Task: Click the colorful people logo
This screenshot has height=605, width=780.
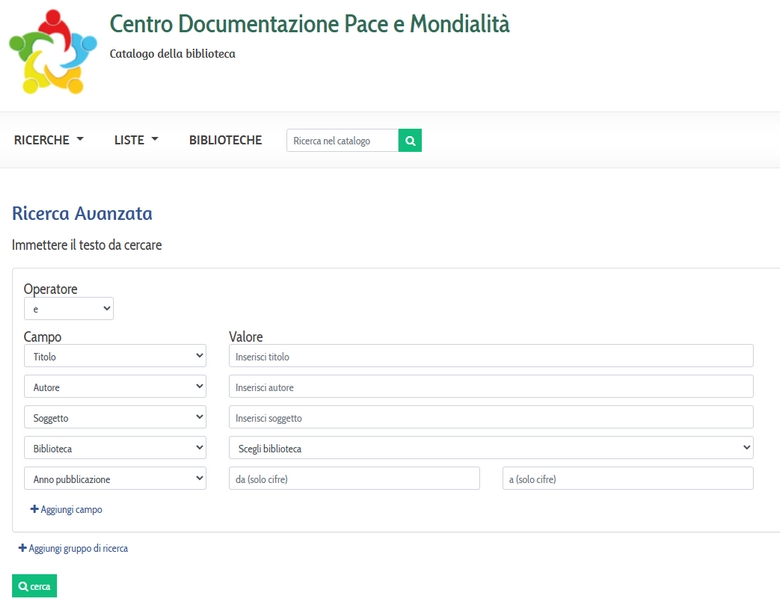Action: [53, 52]
